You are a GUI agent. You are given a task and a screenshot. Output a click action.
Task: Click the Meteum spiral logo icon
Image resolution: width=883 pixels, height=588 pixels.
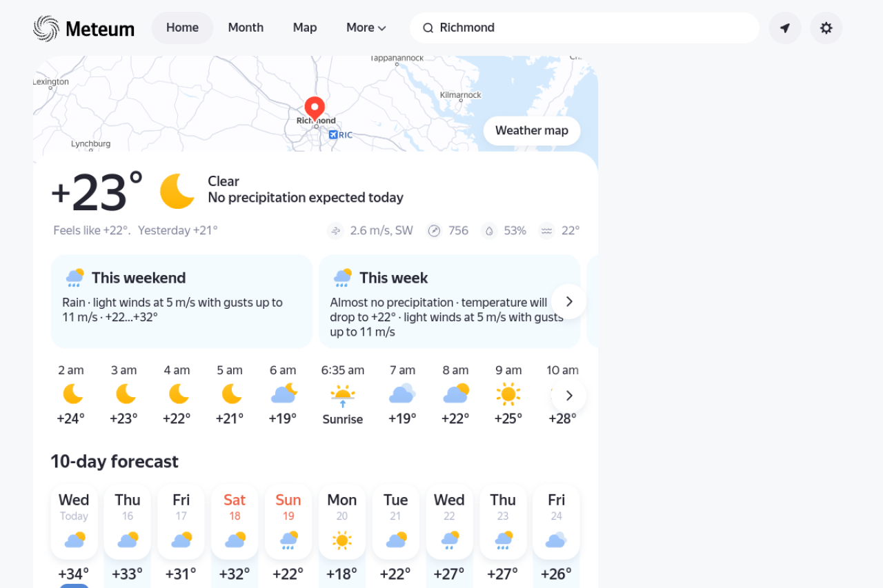pos(46,28)
